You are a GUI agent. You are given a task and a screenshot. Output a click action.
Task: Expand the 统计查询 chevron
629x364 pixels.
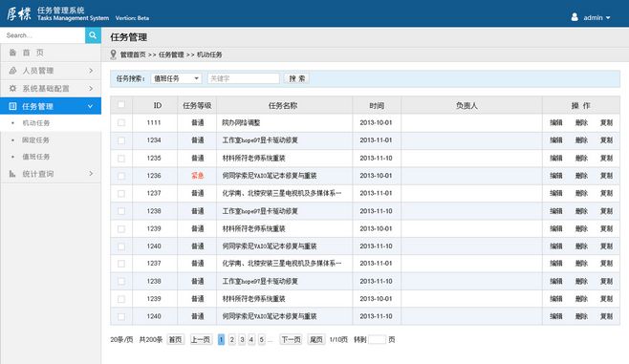coord(91,174)
